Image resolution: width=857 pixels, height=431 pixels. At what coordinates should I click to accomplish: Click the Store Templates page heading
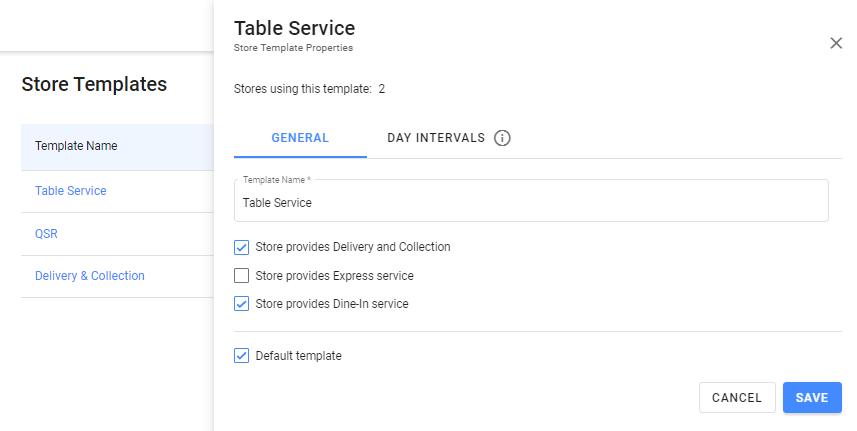pos(94,85)
